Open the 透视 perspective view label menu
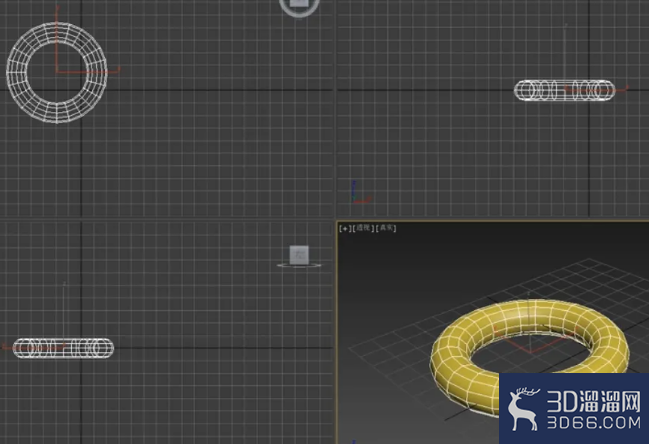The height and width of the screenshot is (444, 649). (363, 228)
